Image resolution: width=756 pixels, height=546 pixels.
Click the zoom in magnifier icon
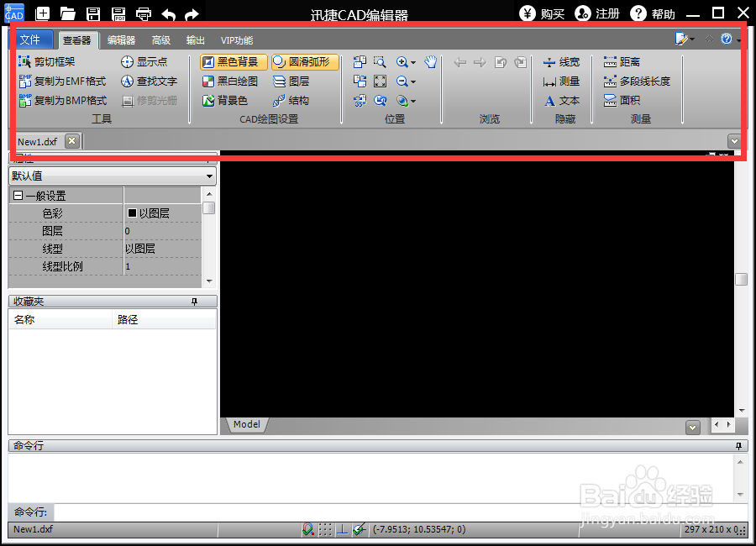[402, 61]
